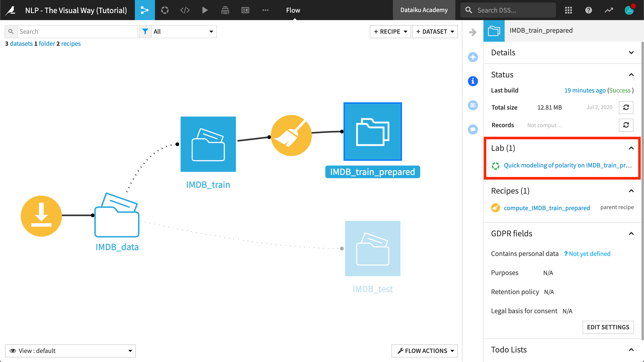Click the datasets count link
Screen dimensions: 644x362
click(x=21, y=44)
